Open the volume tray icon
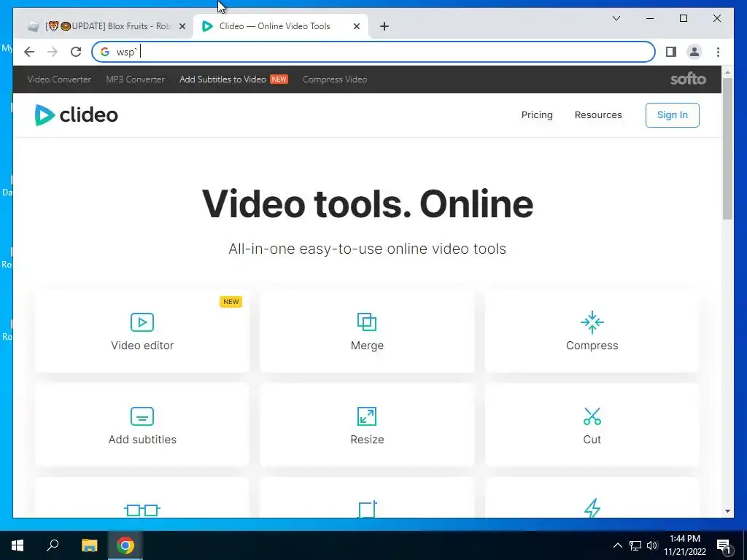The width and height of the screenshot is (747, 560). (x=652, y=545)
